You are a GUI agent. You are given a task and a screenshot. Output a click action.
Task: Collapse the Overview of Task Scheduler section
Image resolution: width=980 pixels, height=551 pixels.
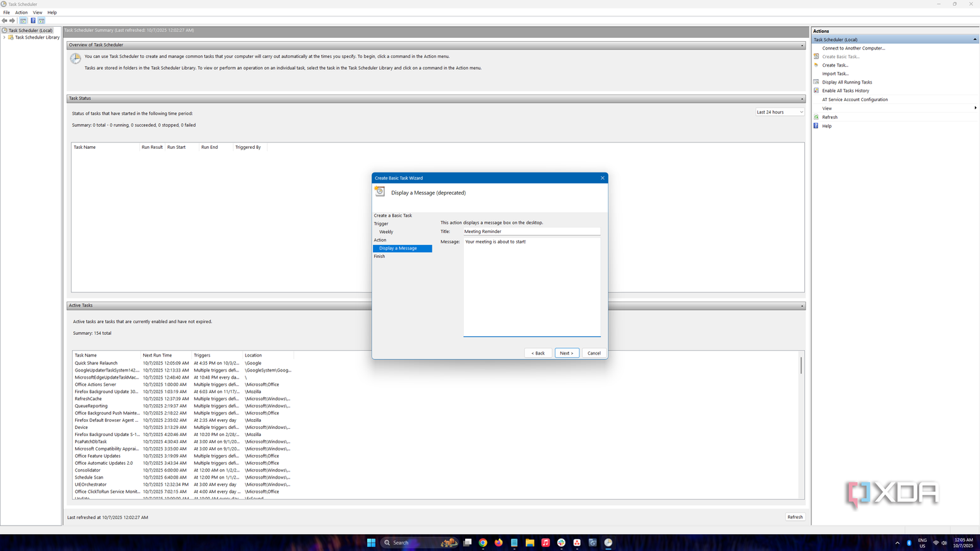tap(802, 45)
